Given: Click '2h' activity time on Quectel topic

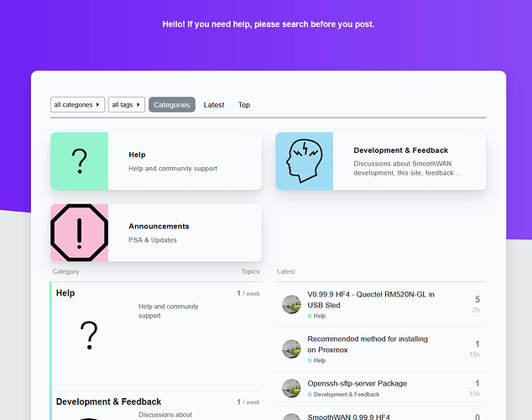Looking at the screenshot, I should [x=476, y=310].
